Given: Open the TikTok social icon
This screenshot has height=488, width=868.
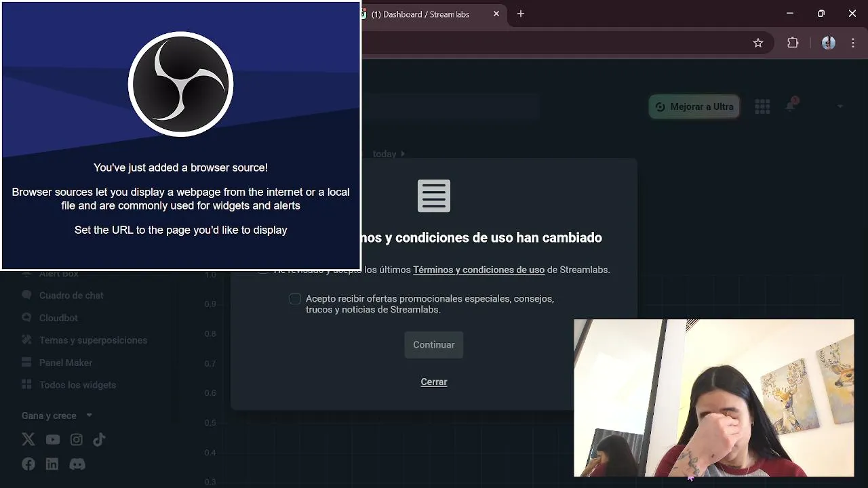Looking at the screenshot, I should point(99,439).
